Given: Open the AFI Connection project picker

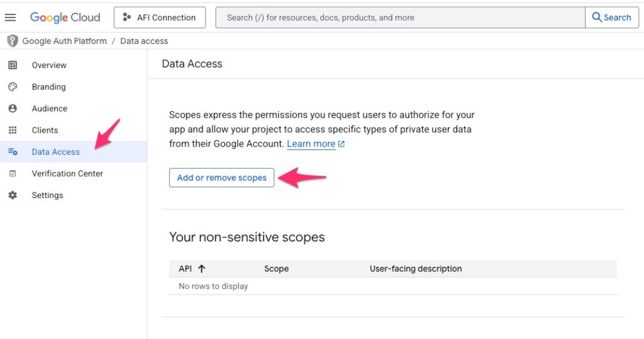Looking at the screenshot, I should pyautogui.click(x=159, y=18).
